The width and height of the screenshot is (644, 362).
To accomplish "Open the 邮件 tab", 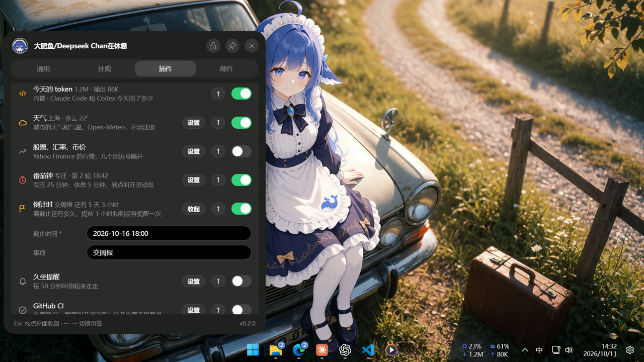I will pyautogui.click(x=226, y=69).
